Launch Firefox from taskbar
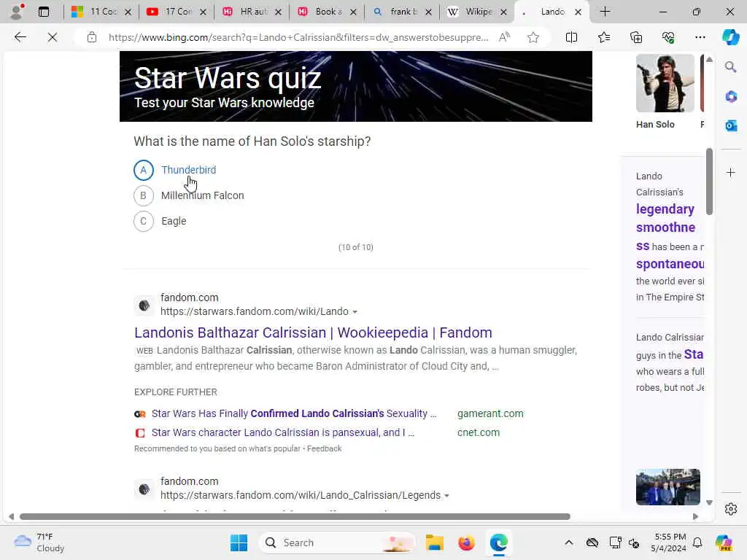The height and width of the screenshot is (560, 747). (x=466, y=542)
